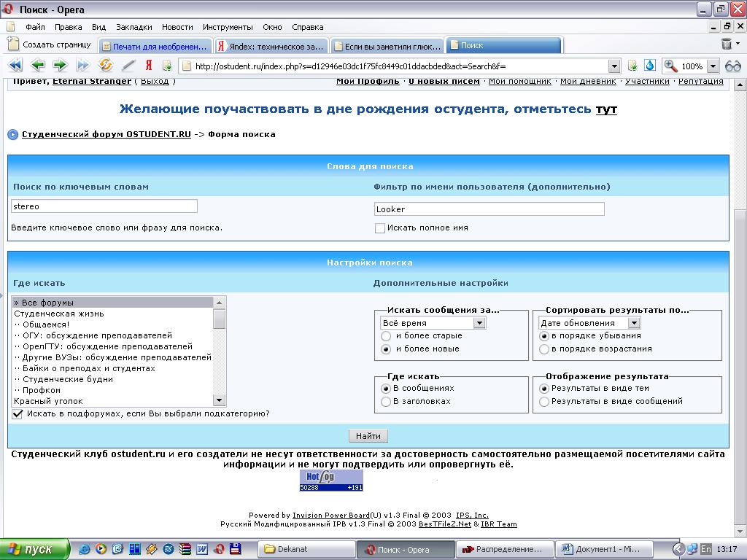Select Результаты в виде сообщений option
747x560 pixels.
click(x=544, y=402)
